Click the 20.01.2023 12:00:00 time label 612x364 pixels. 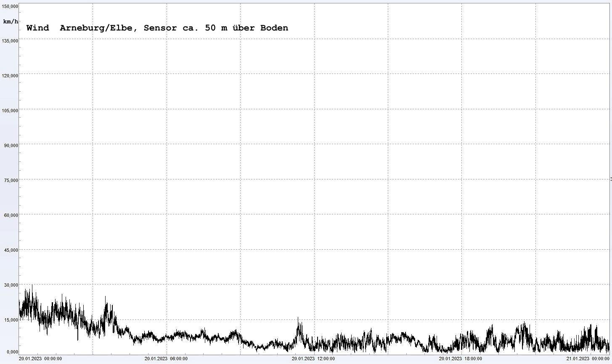pos(313,359)
